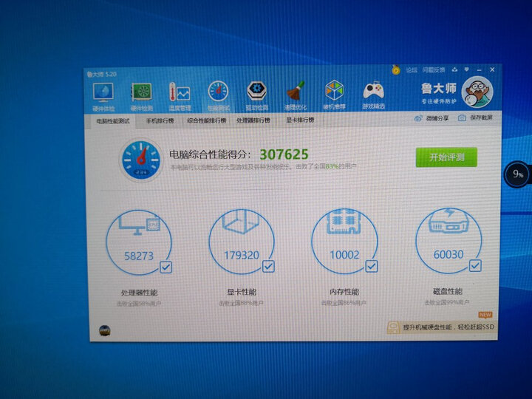Uncheck the 磁盘性能 test checkbox
The image size is (532, 399).
(x=475, y=265)
